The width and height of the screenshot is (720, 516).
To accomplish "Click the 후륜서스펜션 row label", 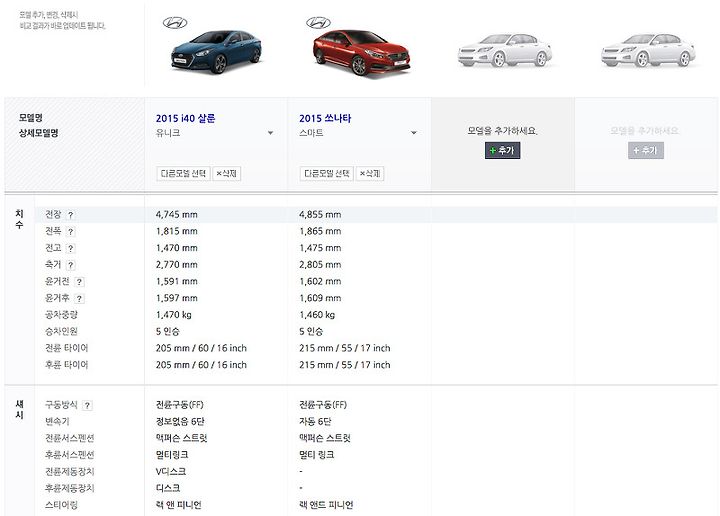I will (x=69, y=455).
